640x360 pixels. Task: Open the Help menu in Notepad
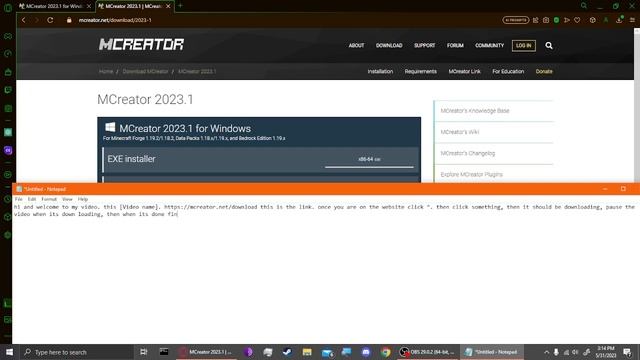point(83,199)
